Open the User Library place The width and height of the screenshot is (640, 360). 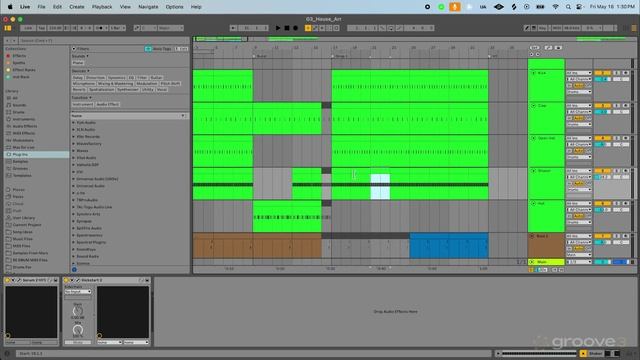pos(24,218)
